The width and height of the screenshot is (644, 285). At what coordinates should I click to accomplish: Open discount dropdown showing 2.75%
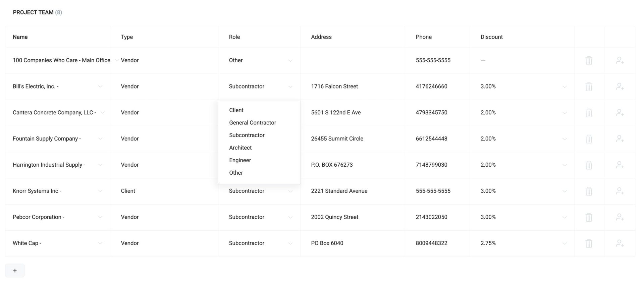pos(565,243)
